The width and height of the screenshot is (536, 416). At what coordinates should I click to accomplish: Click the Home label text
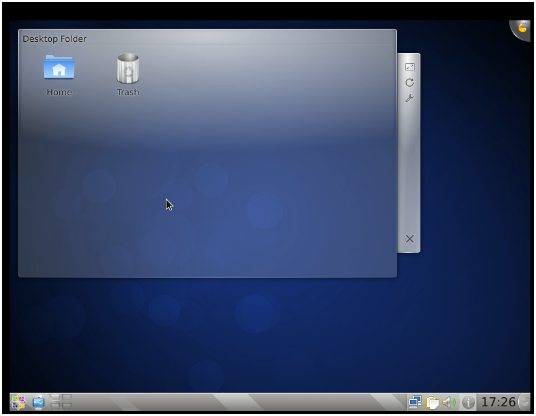(59, 92)
